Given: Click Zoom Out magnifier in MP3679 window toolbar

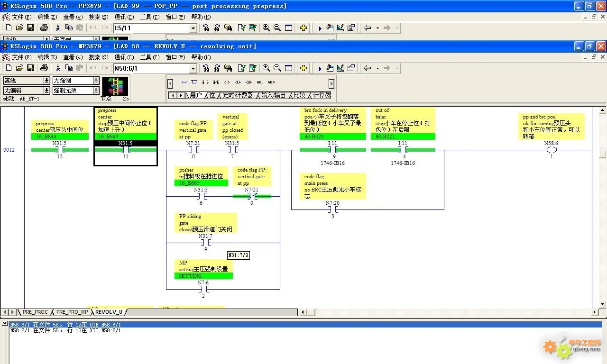Looking at the screenshot, I should point(277,68).
